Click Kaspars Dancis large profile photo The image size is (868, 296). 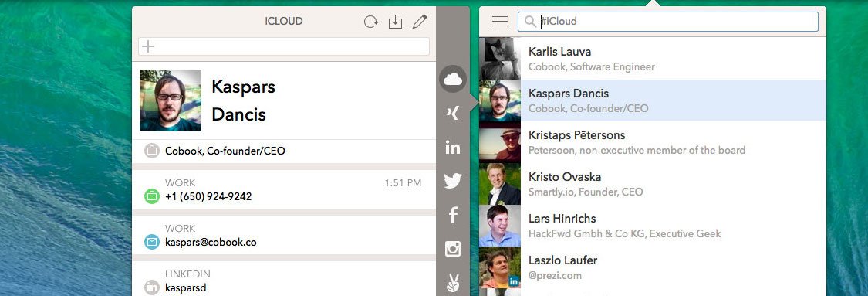(171, 100)
